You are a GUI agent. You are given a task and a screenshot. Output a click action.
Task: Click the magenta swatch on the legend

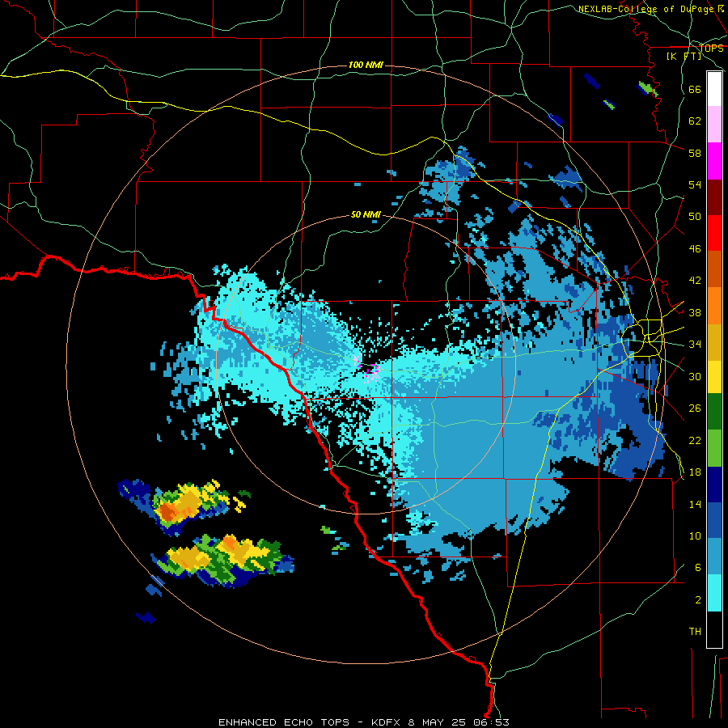714,161
